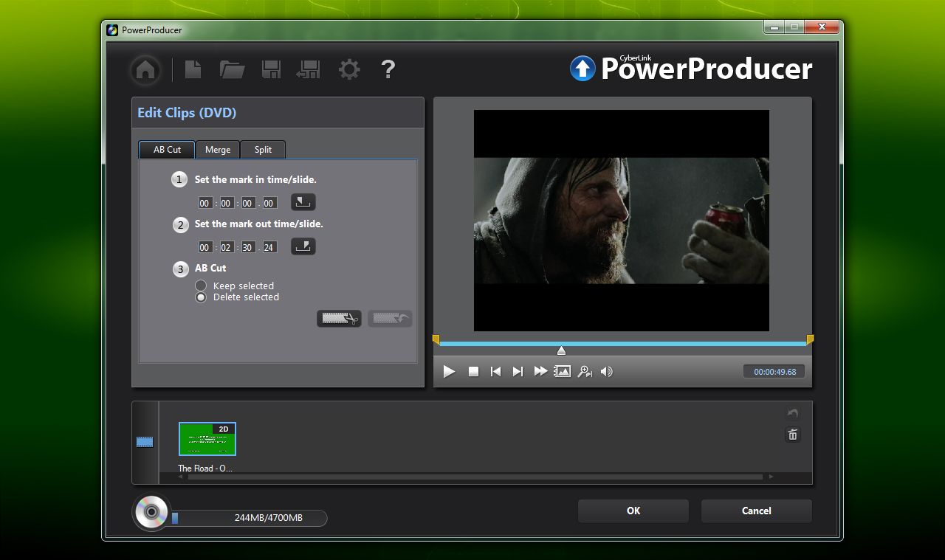Click mark in hours field
This screenshot has width=945, height=560.
205,203
